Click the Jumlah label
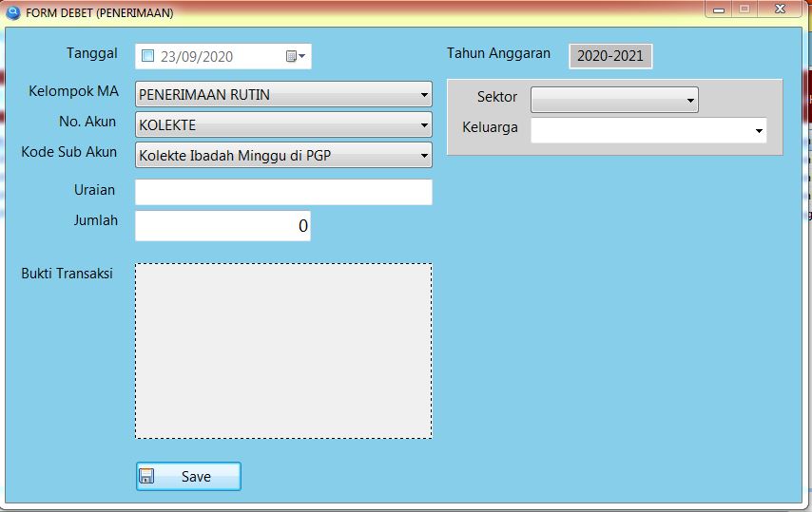This screenshot has width=812, height=512. (x=95, y=220)
